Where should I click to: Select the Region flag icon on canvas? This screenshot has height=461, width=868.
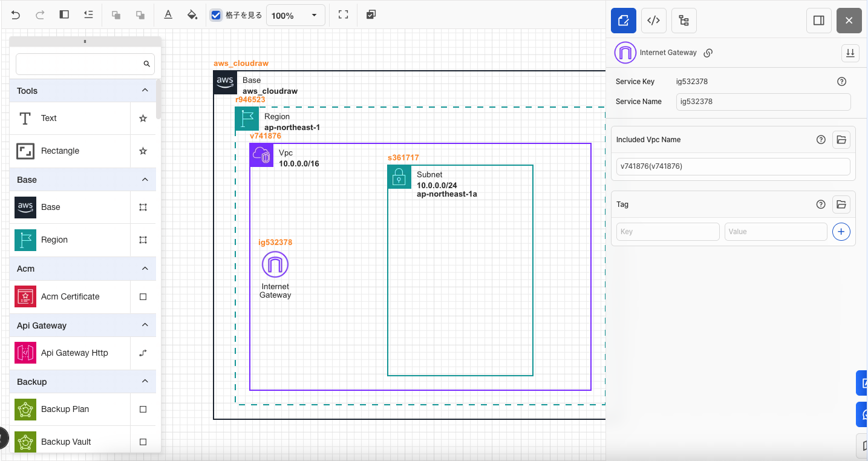[x=247, y=119]
